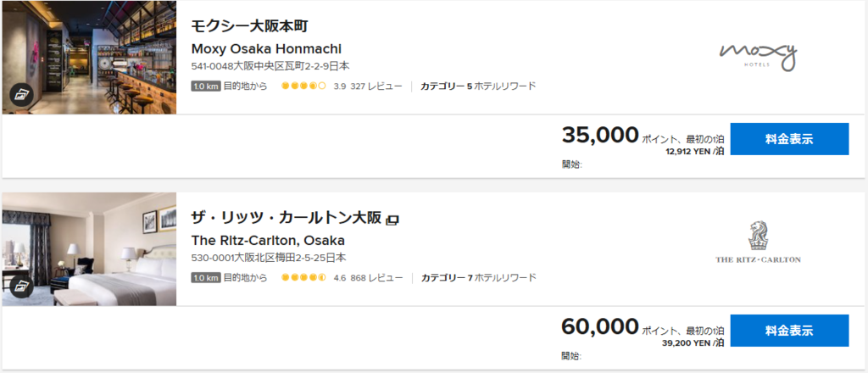Click the Moxy Hotels logo
Screen dimensions: 868x373
[x=758, y=56]
